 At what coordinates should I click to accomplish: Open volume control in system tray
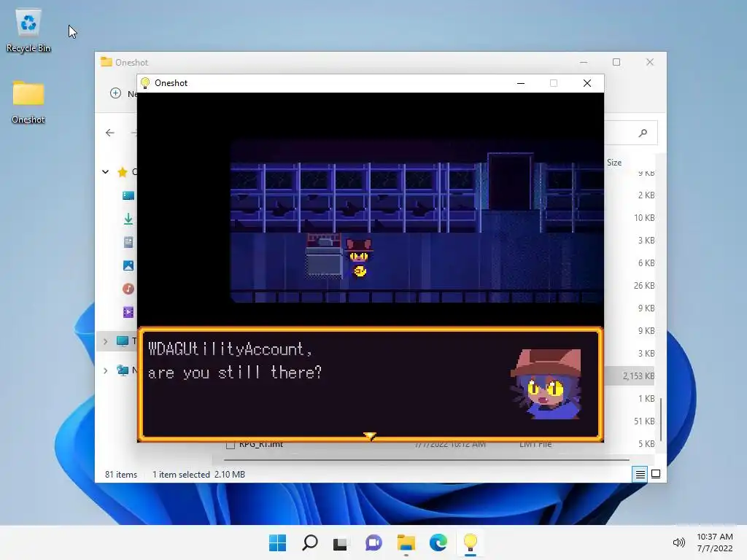678,542
